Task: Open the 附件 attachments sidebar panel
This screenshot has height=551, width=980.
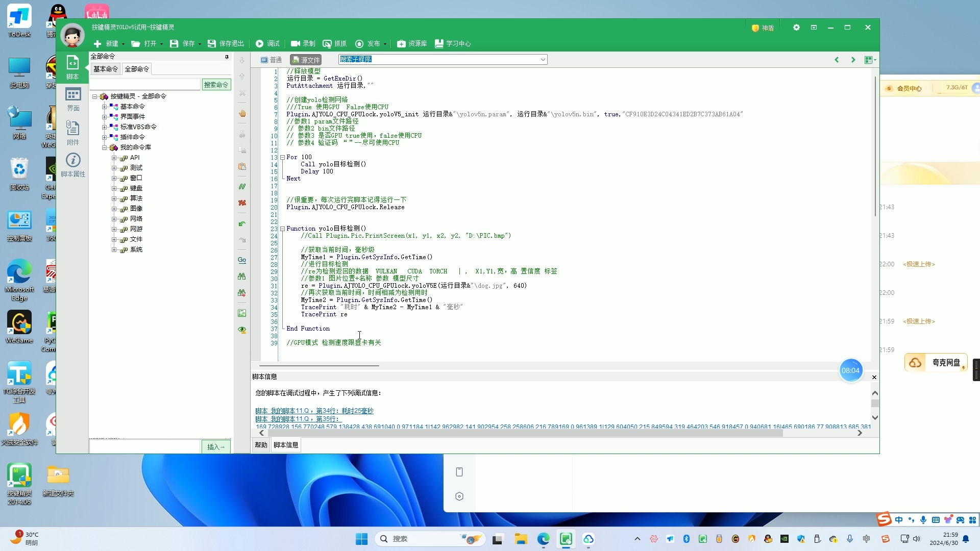Action: pos(73,133)
